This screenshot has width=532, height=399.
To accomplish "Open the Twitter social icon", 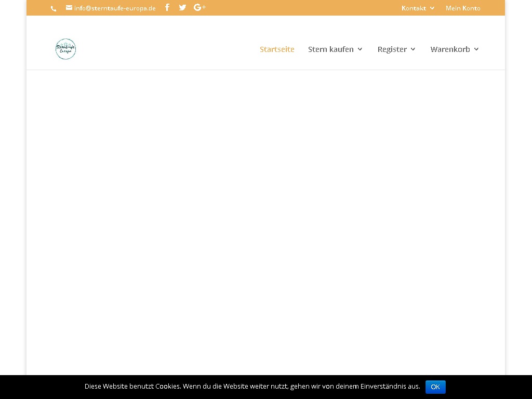I will pyautogui.click(x=182, y=7).
